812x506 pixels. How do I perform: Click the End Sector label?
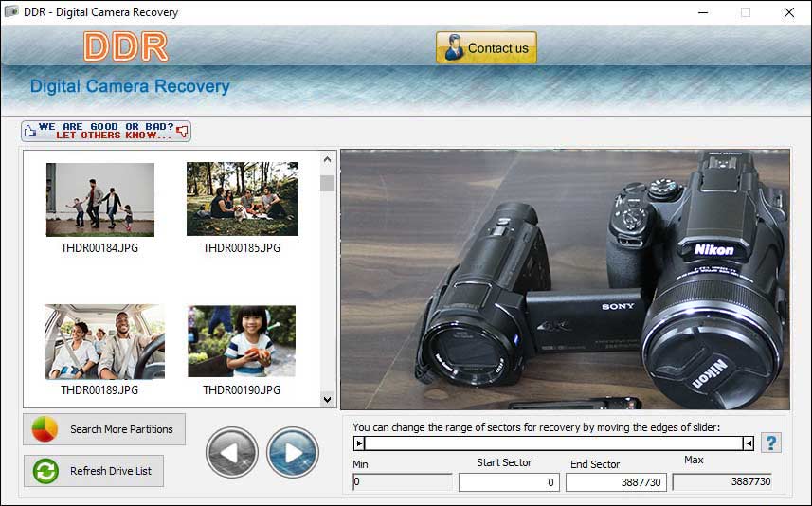(x=595, y=464)
